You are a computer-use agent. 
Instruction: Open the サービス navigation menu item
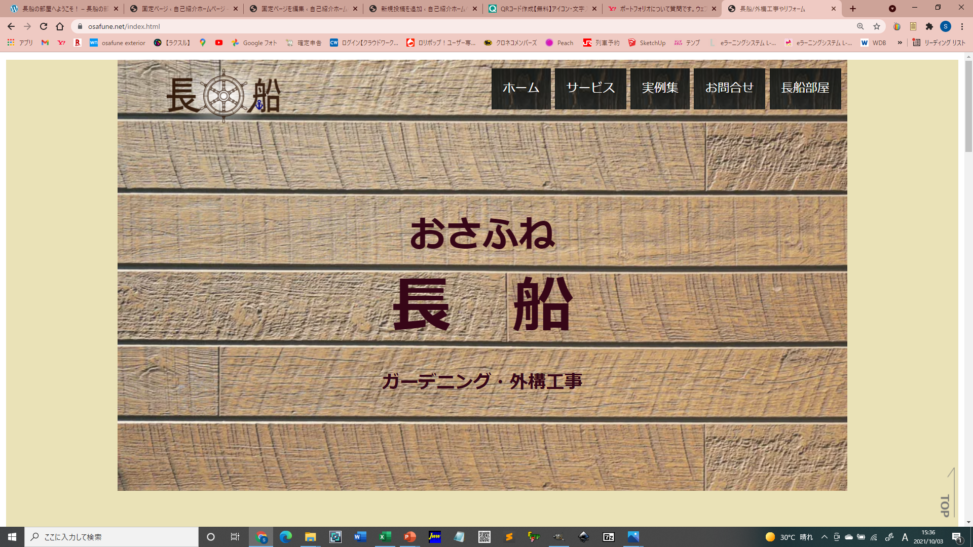(590, 88)
